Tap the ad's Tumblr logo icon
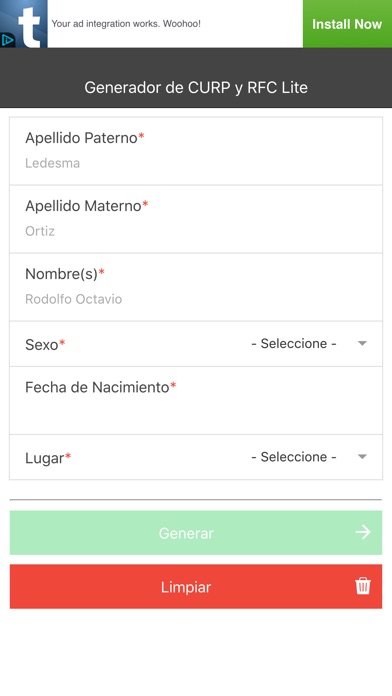Viewport: 392px width, 696px height. click(x=24, y=24)
